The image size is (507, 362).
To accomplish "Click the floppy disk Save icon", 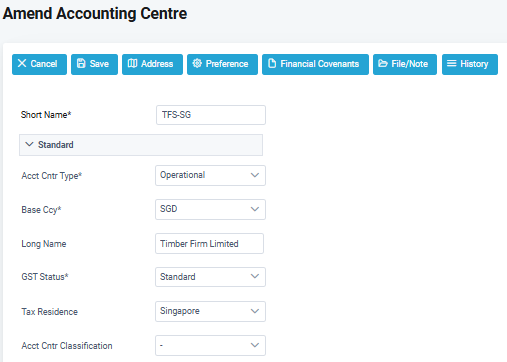I will [x=81, y=63].
